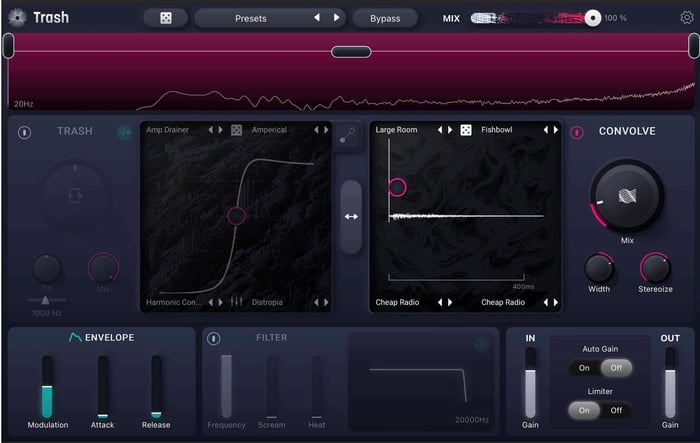Viewport: 700px width, 443px height.
Task: Select next Large Room impulse
Action: point(450,130)
